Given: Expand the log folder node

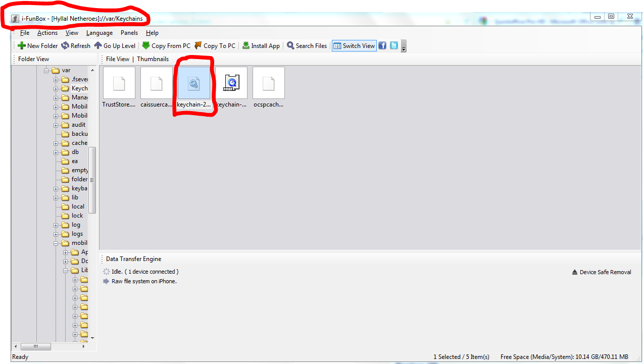Looking at the screenshot, I should pyautogui.click(x=56, y=225).
